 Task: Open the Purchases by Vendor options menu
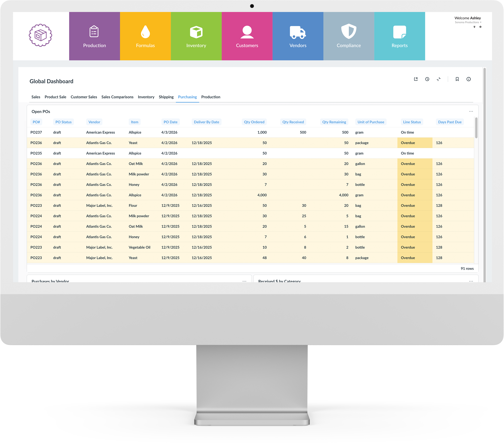coord(244,281)
